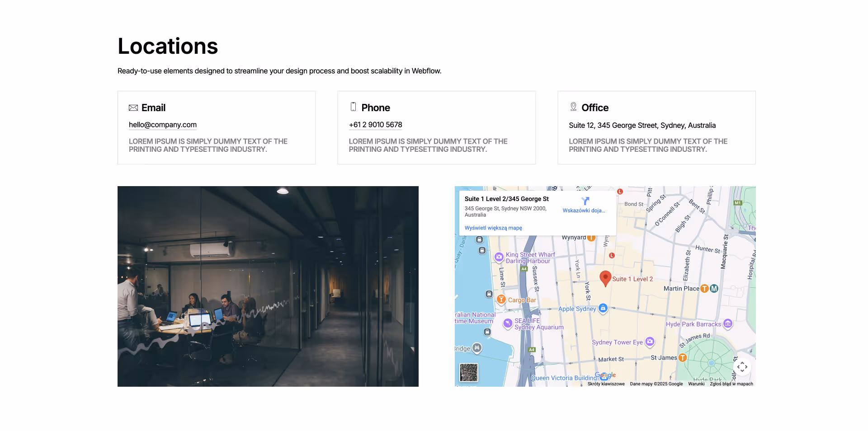Open the Cargo Bar cocktail marker

click(x=501, y=299)
